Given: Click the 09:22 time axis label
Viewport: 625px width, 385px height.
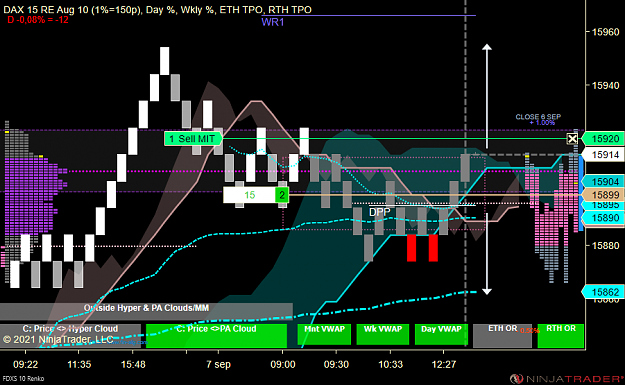Looking at the screenshot, I should (26, 364).
